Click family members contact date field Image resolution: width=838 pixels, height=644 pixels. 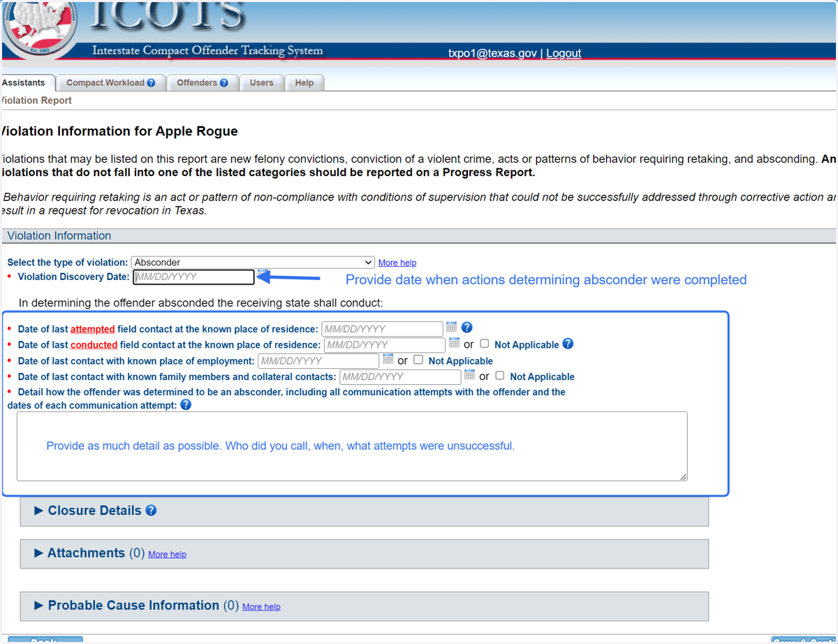(400, 376)
